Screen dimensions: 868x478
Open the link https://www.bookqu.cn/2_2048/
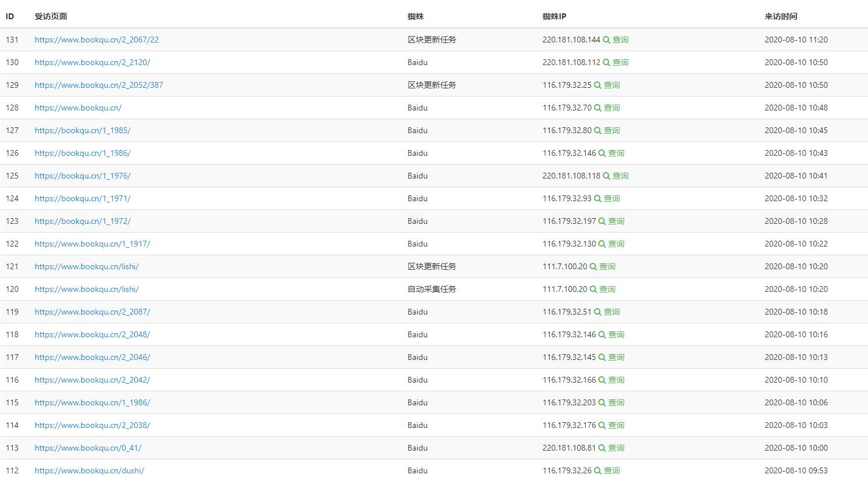pyautogui.click(x=93, y=334)
